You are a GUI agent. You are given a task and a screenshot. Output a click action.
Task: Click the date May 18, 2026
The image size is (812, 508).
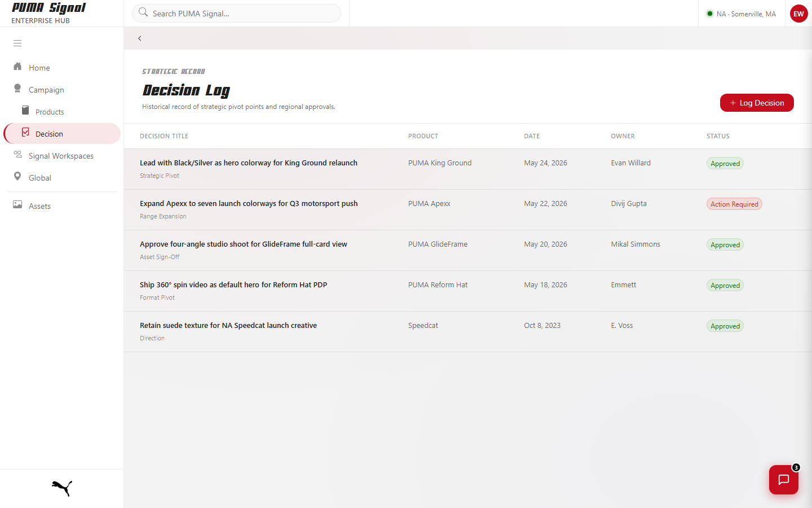point(545,284)
